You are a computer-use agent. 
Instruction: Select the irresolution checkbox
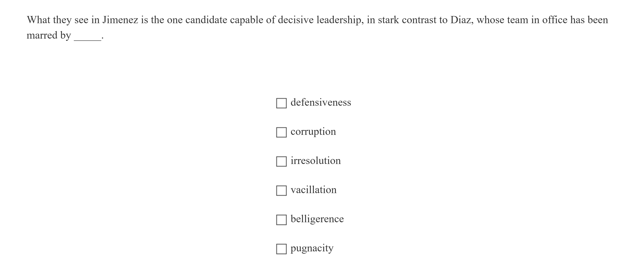click(x=281, y=161)
